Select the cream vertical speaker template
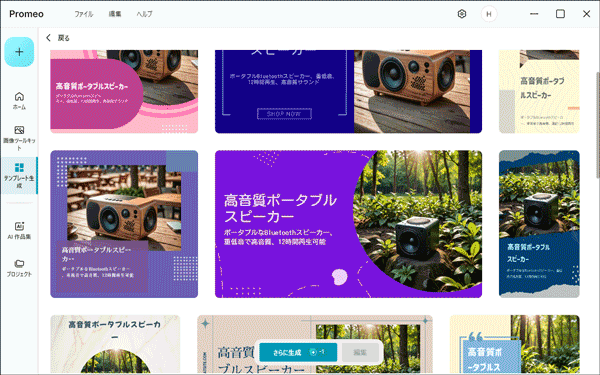 click(x=539, y=91)
